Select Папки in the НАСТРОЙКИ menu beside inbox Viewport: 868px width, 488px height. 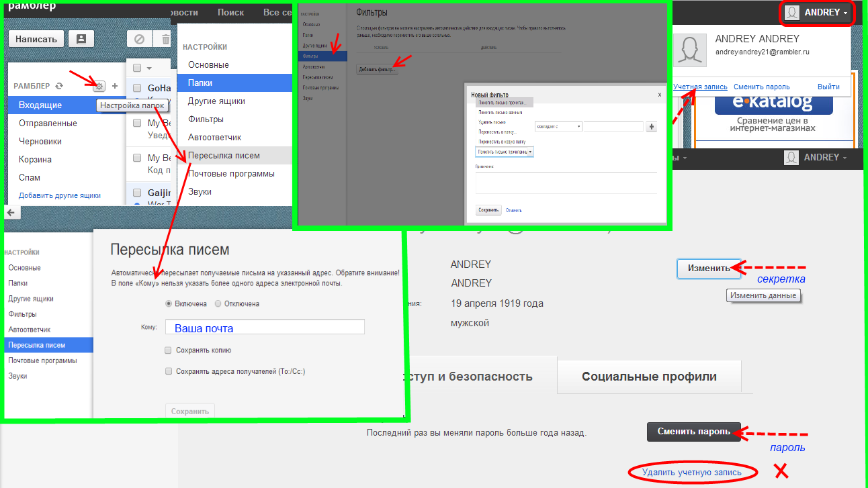(x=235, y=83)
